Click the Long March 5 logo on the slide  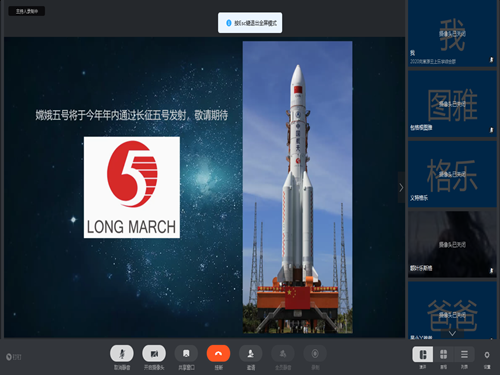pos(132,187)
